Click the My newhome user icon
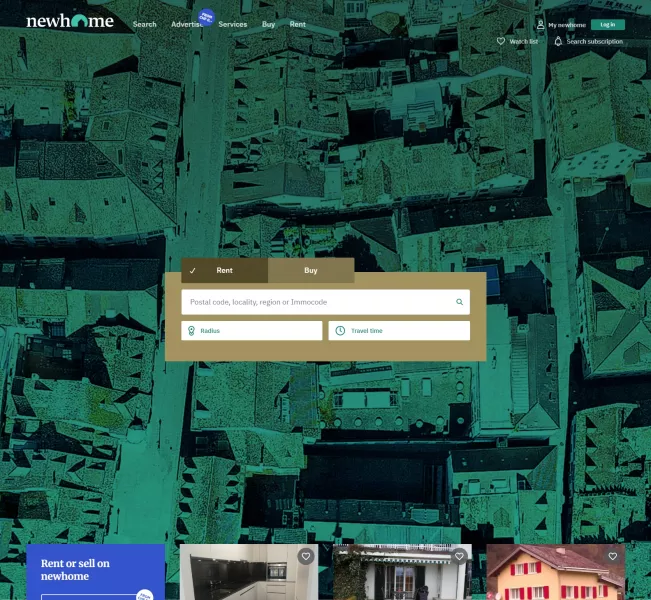This screenshot has height=600, width=651. [540, 24]
